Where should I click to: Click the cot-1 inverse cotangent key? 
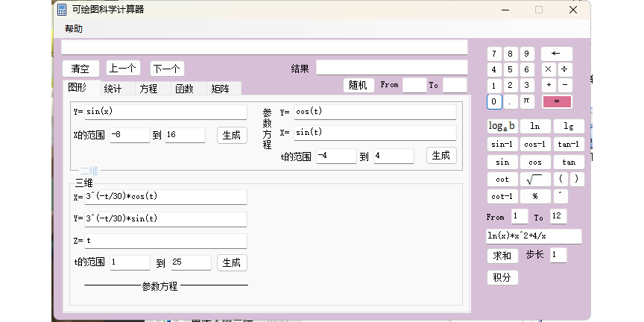click(x=502, y=196)
